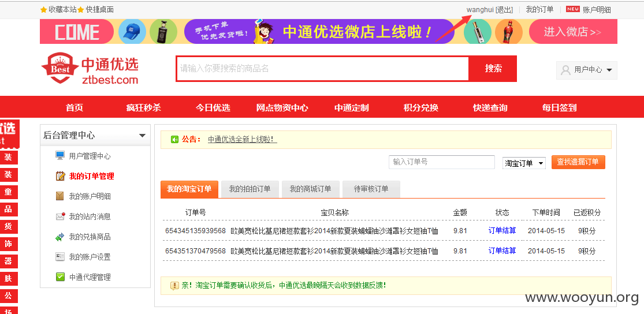The width and height of the screenshot is (644, 314).
Task: Click order number 654345135939568
Action: click(195, 231)
